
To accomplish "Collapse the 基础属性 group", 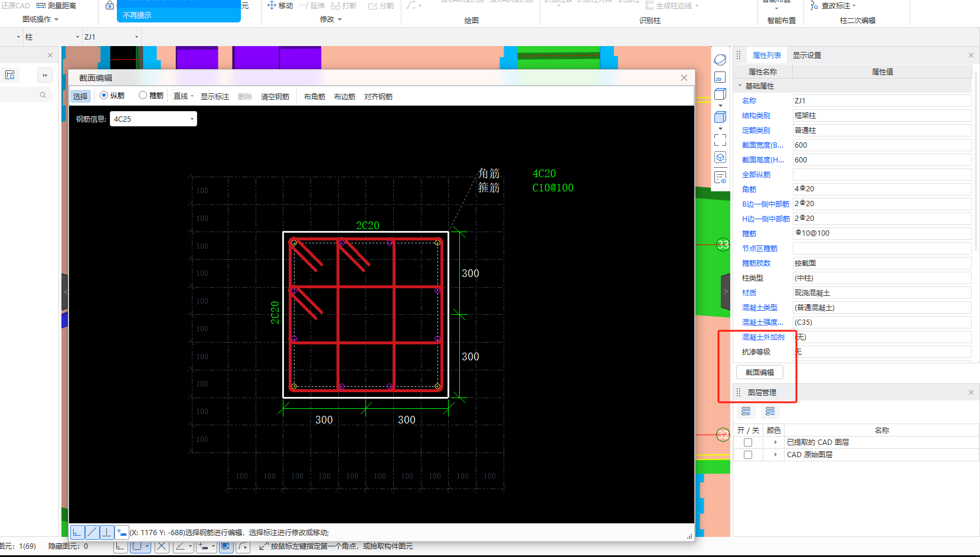I will coord(740,86).
